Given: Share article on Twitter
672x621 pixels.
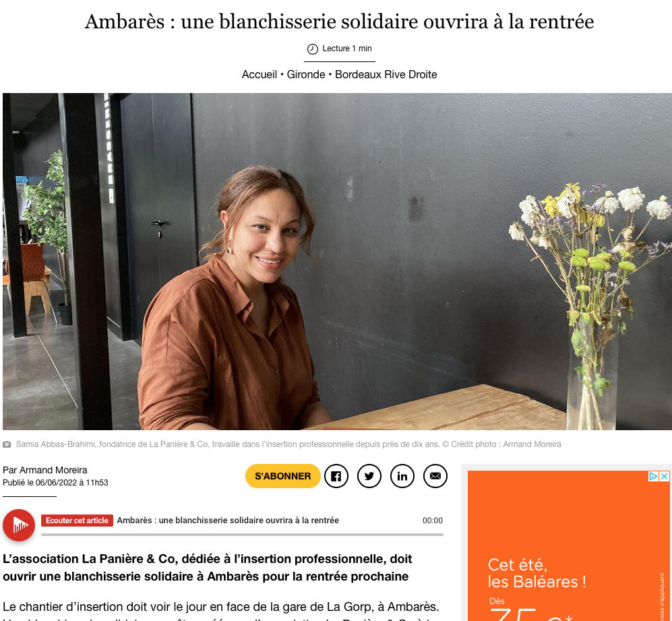Looking at the screenshot, I should click(x=369, y=476).
